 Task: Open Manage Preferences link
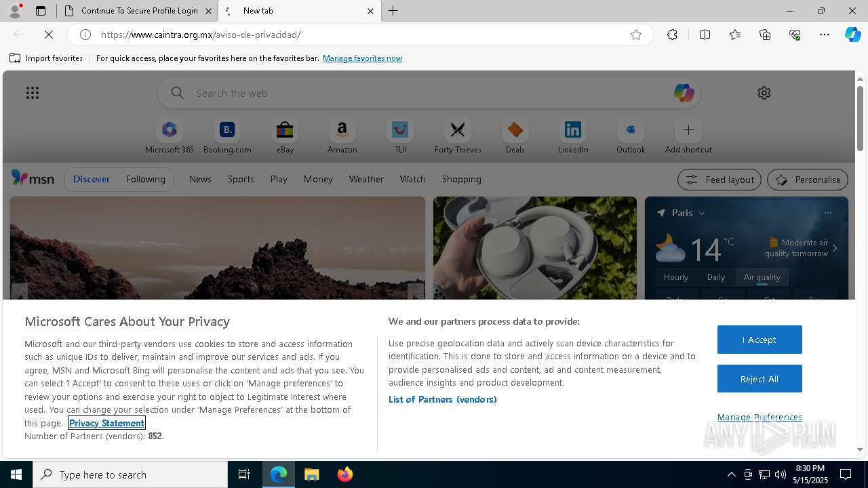[x=759, y=417]
